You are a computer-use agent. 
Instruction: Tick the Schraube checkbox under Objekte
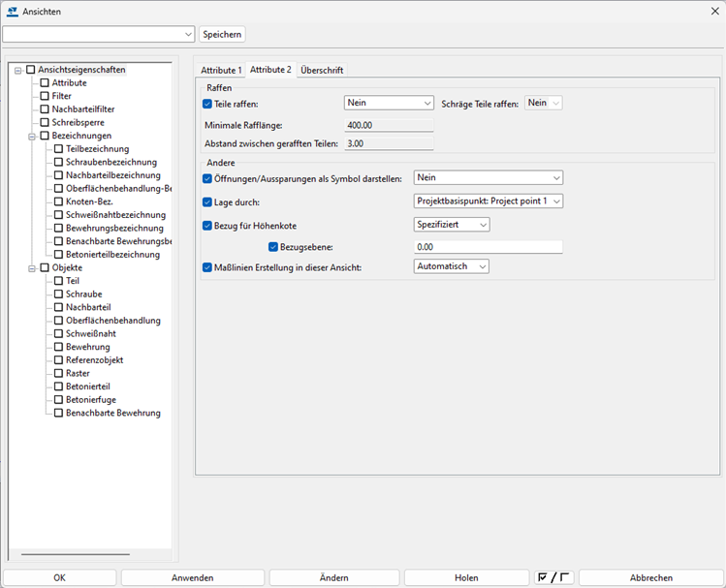tap(58, 294)
